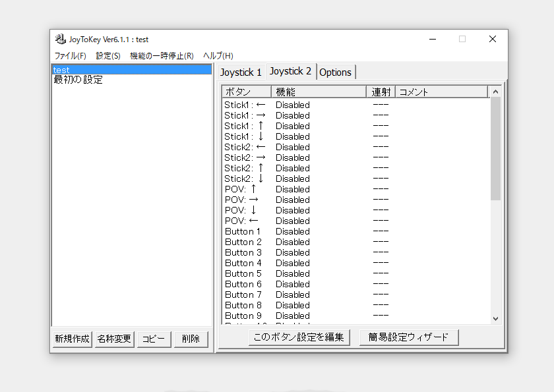The height and width of the screenshot is (392, 554).
Task: Click the 名称変更 rename button
Action: point(113,338)
